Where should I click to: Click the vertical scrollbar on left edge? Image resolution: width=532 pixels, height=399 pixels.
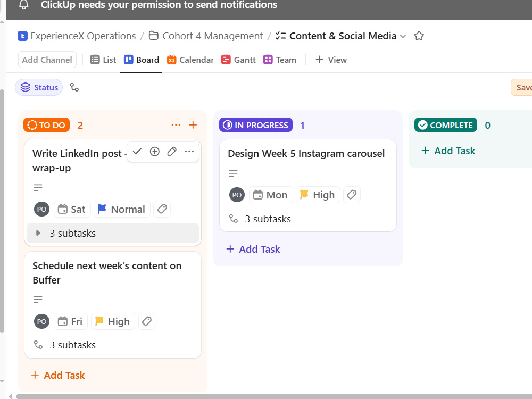pos(2,210)
